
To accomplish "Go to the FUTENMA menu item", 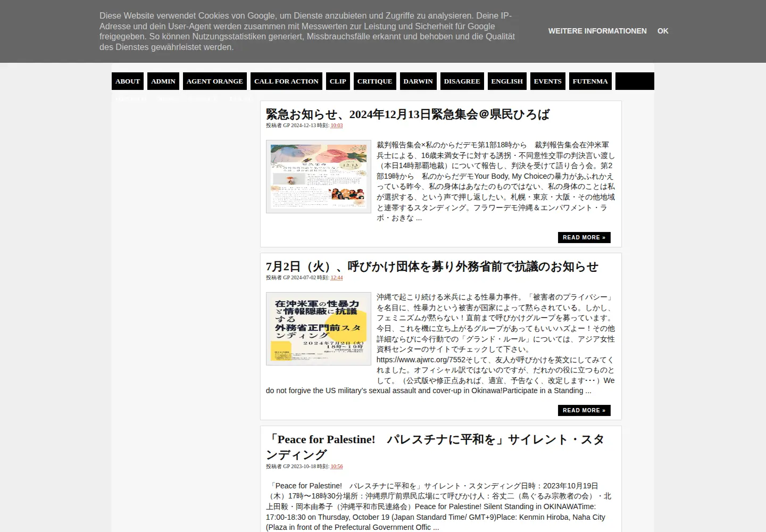I will [x=590, y=81].
